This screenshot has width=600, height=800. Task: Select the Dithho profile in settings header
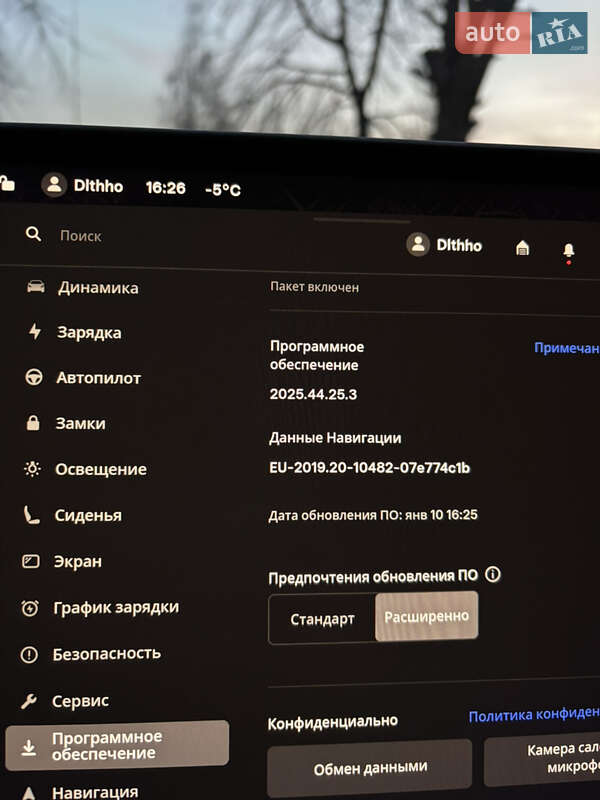point(444,245)
